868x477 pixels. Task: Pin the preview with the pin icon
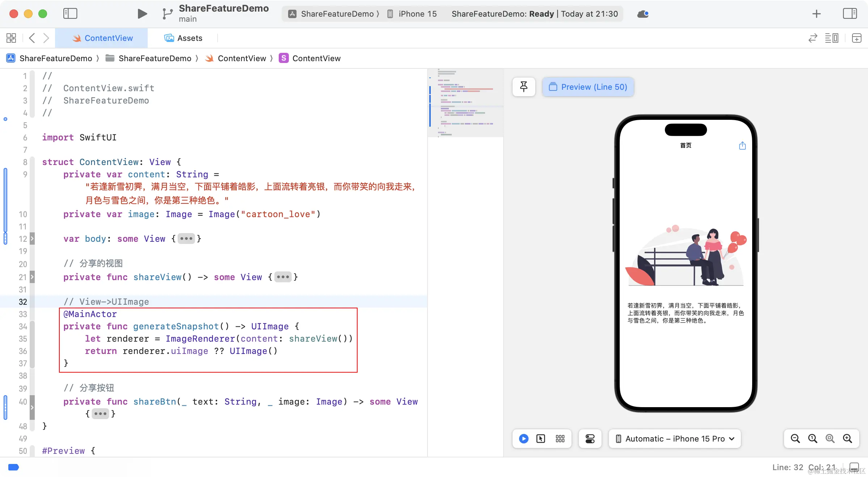pos(523,87)
